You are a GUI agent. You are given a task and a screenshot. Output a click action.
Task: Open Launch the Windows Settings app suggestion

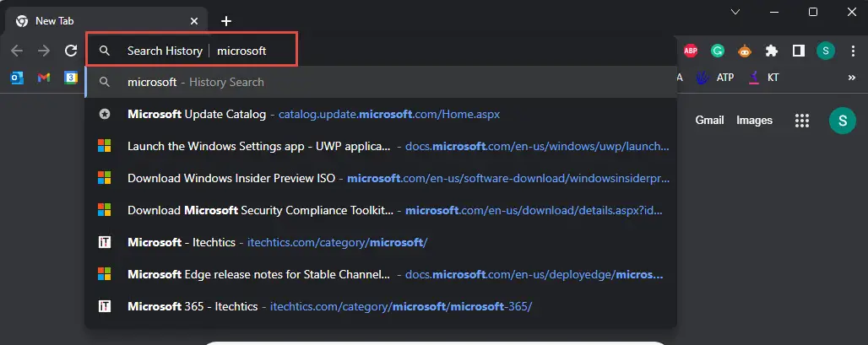click(381, 147)
